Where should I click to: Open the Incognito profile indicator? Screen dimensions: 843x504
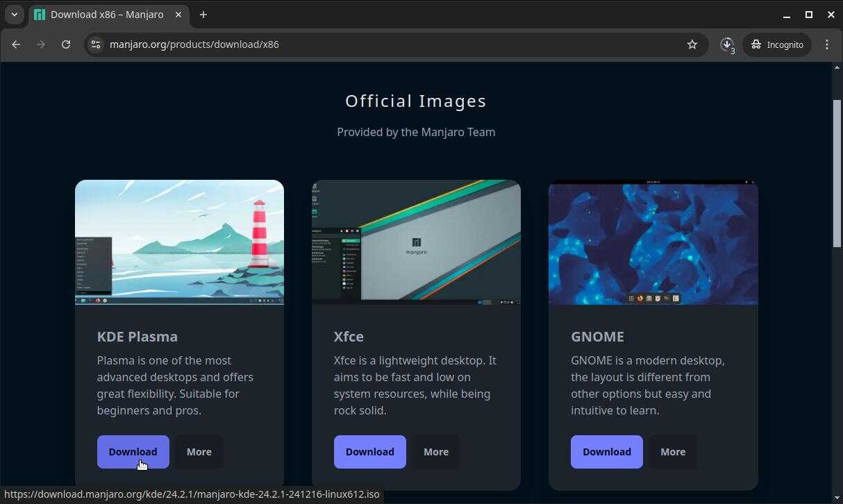777,44
